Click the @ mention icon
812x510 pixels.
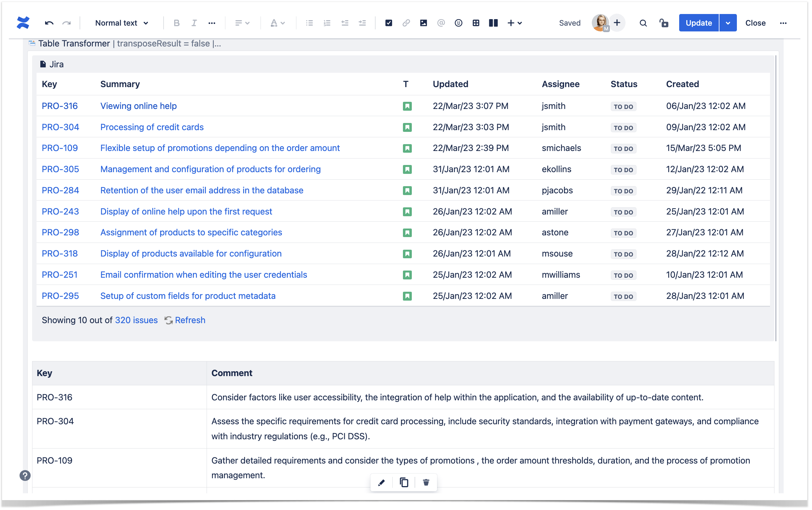pyautogui.click(x=441, y=23)
